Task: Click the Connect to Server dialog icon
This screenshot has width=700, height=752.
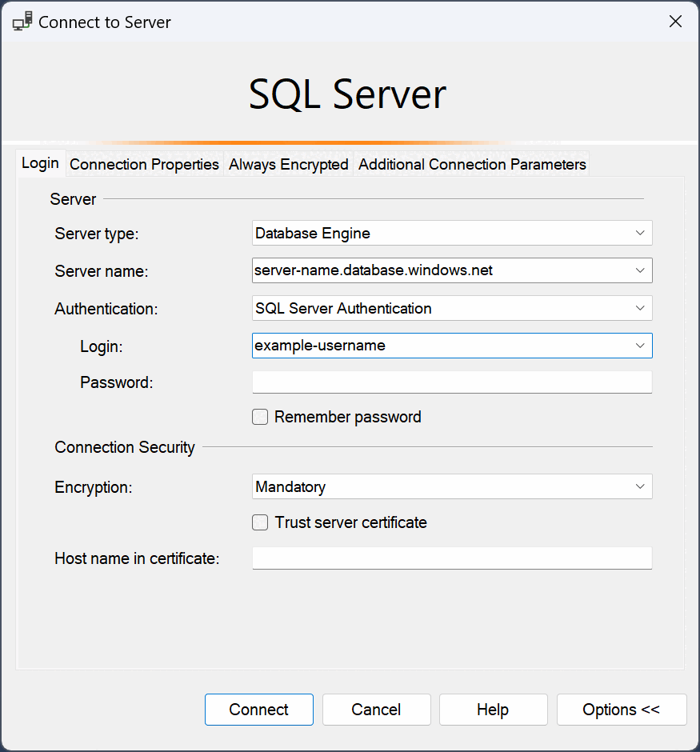Action: 22,21
